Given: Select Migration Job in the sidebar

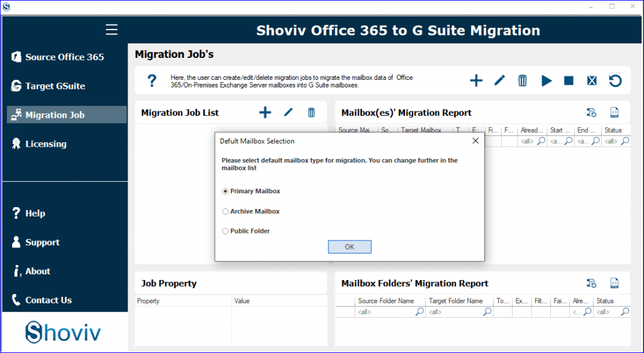Looking at the screenshot, I should (67, 115).
